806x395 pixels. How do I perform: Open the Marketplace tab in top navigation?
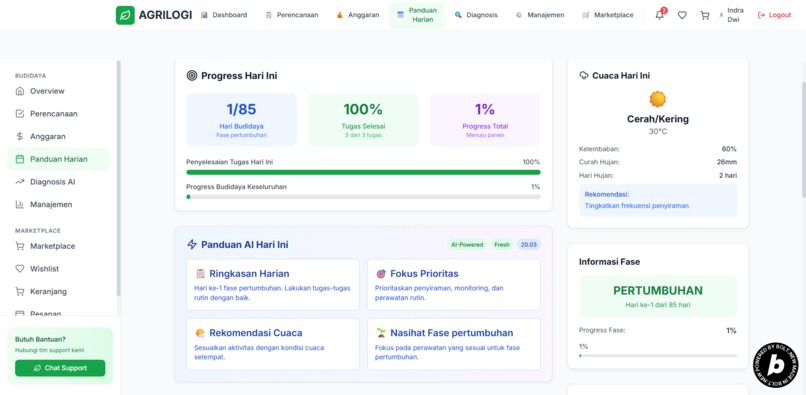pyautogui.click(x=608, y=15)
